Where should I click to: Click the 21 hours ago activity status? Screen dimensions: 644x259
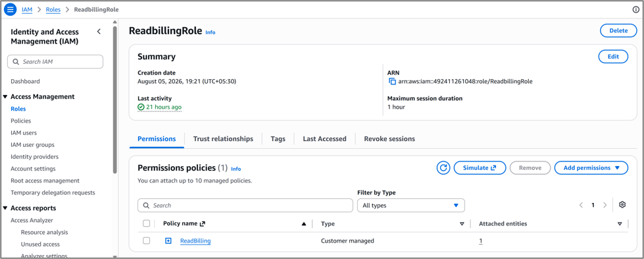click(160, 107)
